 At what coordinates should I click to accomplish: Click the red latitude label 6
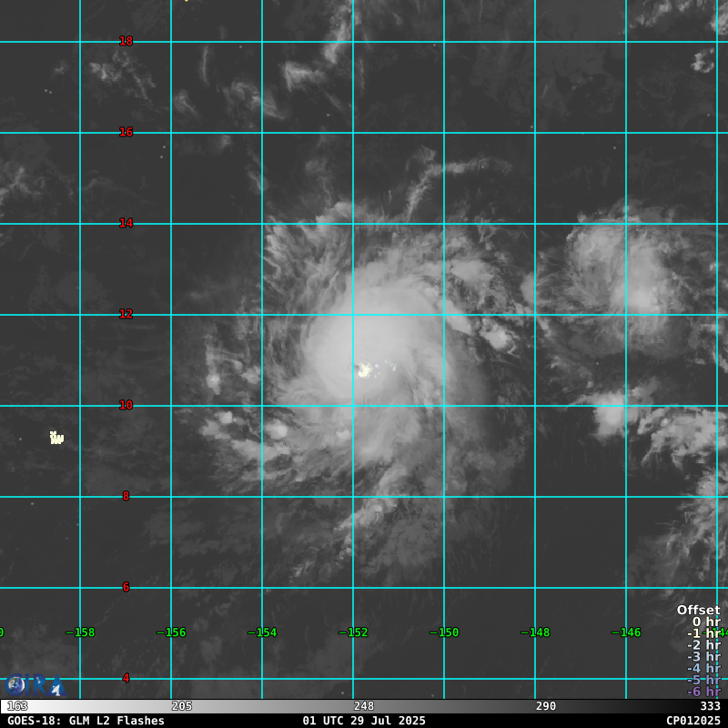coord(126,587)
